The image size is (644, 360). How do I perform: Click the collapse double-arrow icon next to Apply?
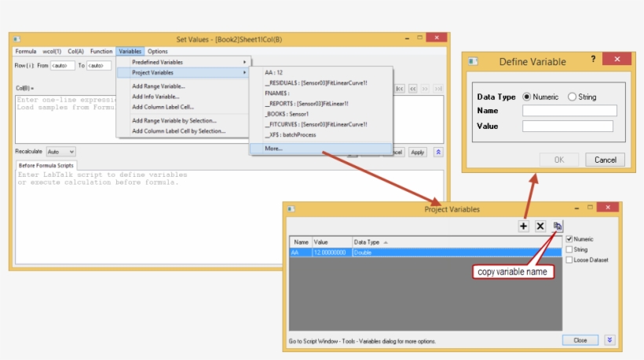point(438,152)
